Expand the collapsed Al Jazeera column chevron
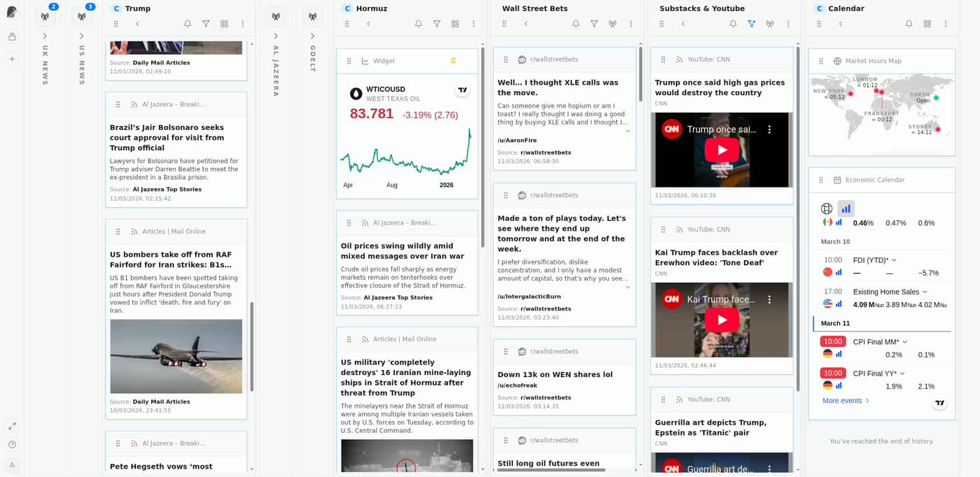The image size is (980, 477). pos(276,36)
